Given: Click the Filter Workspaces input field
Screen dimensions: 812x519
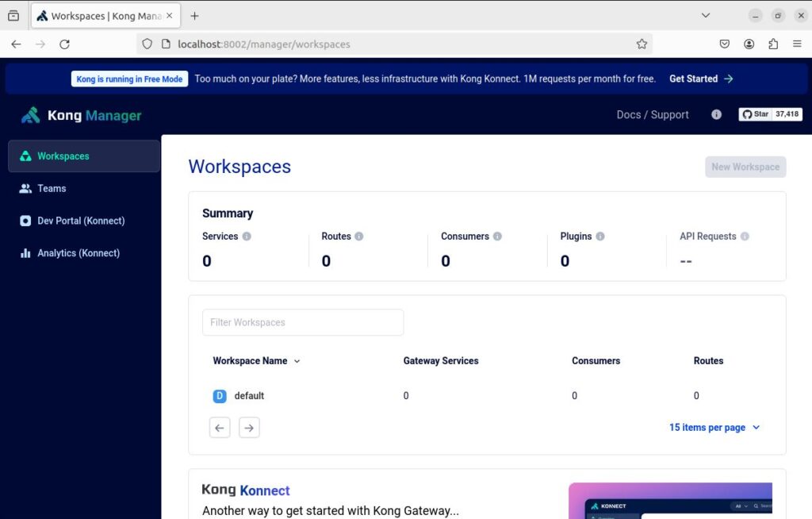Looking at the screenshot, I should point(303,322).
